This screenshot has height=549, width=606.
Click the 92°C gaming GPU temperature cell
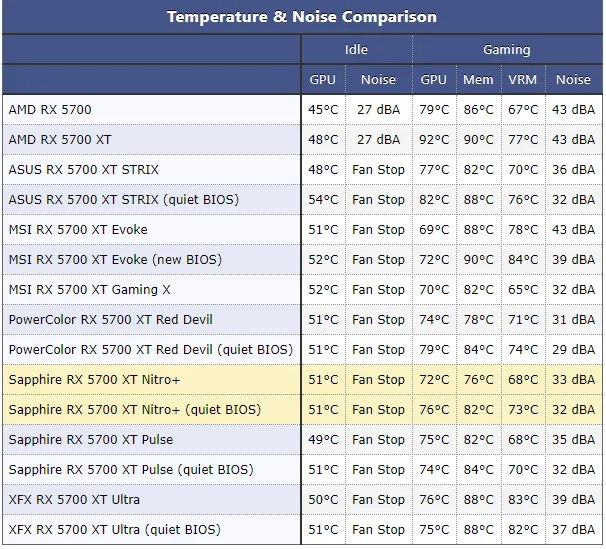pyautogui.click(x=434, y=139)
